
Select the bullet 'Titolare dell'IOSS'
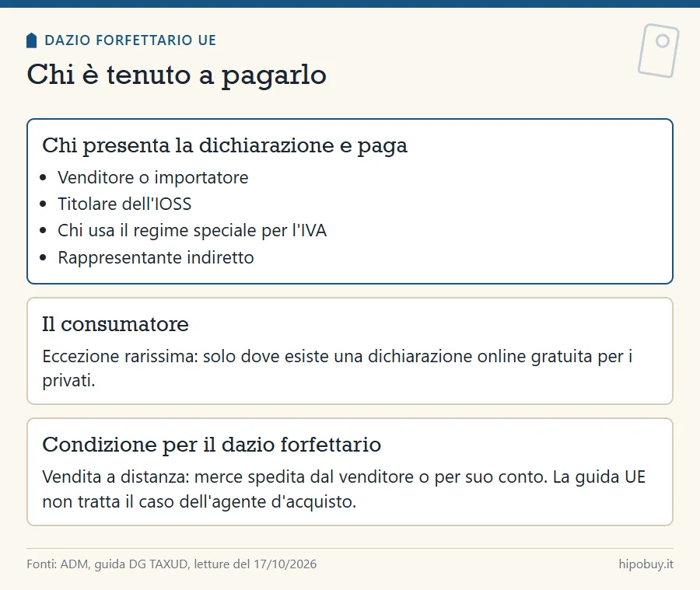click(124, 204)
